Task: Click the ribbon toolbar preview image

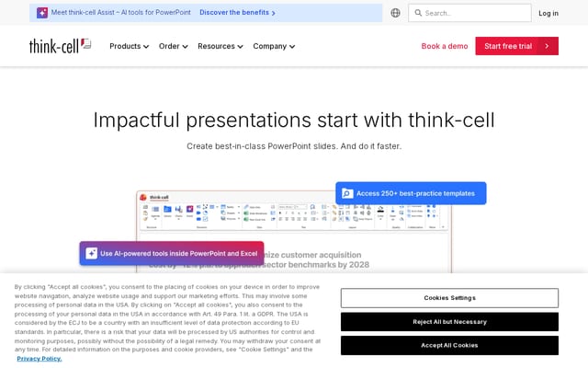Action: (294, 217)
